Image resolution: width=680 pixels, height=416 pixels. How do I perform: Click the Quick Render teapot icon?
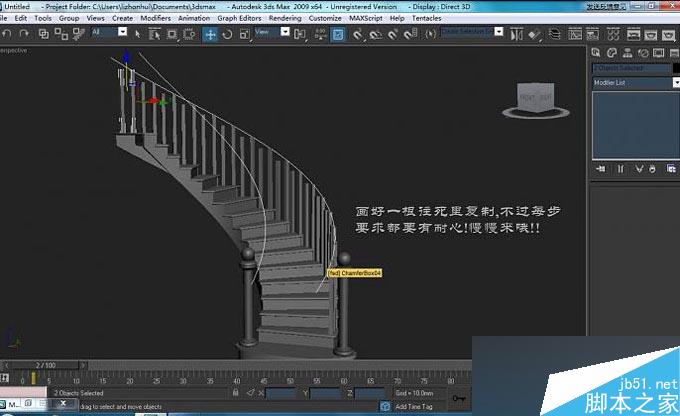[668, 34]
